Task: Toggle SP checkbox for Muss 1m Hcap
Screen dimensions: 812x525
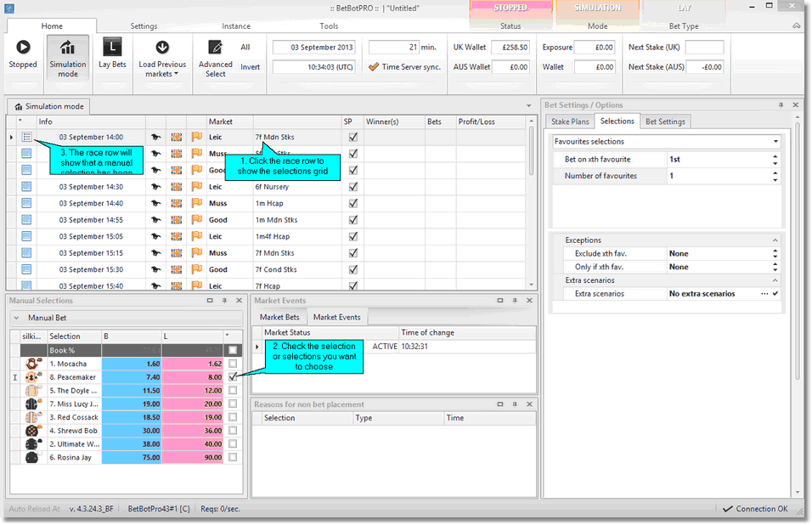Action: [353, 204]
